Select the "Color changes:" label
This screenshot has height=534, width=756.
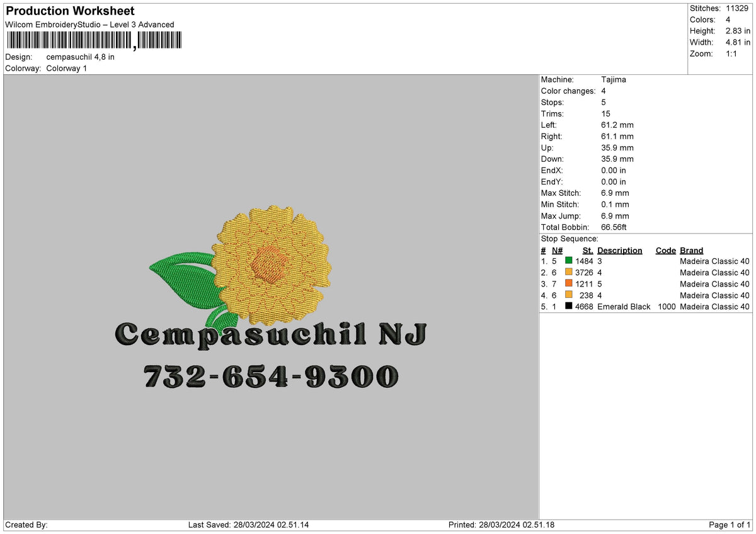(x=568, y=91)
